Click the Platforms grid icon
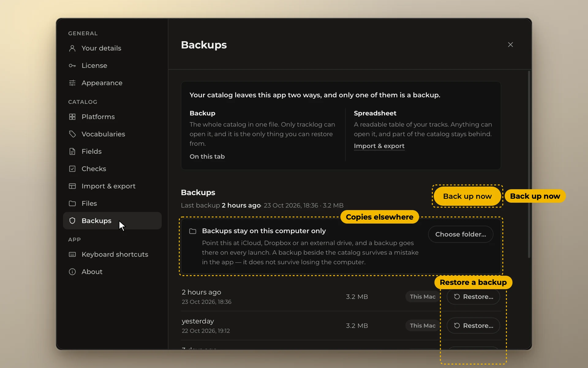This screenshot has height=368, width=588. [72, 117]
